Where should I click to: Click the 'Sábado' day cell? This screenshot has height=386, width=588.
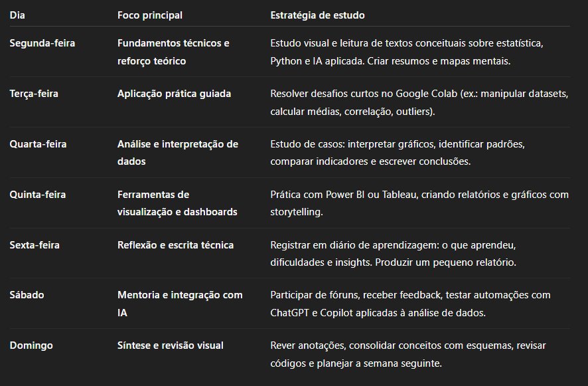click(x=27, y=295)
